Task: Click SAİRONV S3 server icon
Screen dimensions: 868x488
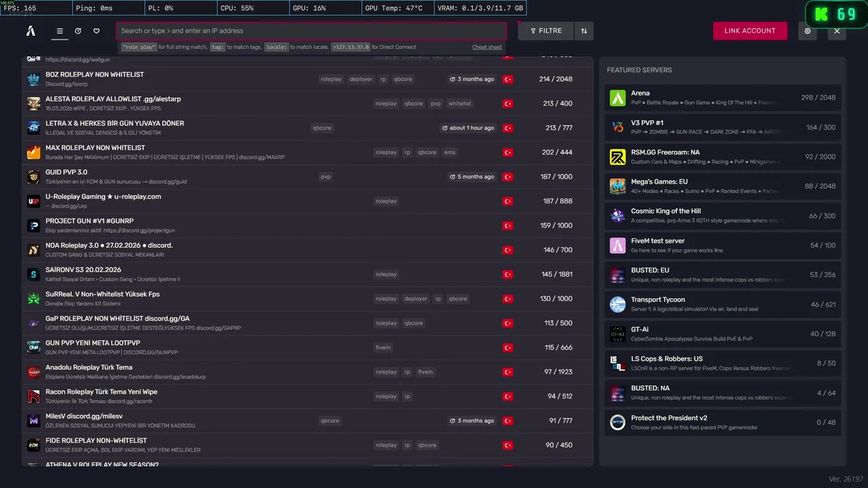Action: (x=34, y=274)
